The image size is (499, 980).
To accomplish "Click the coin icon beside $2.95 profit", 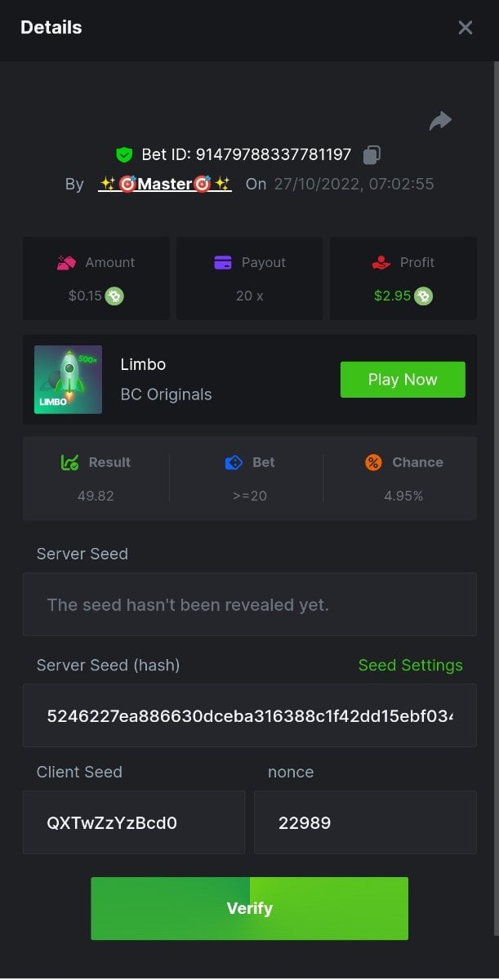I will (x=423, y=296).
